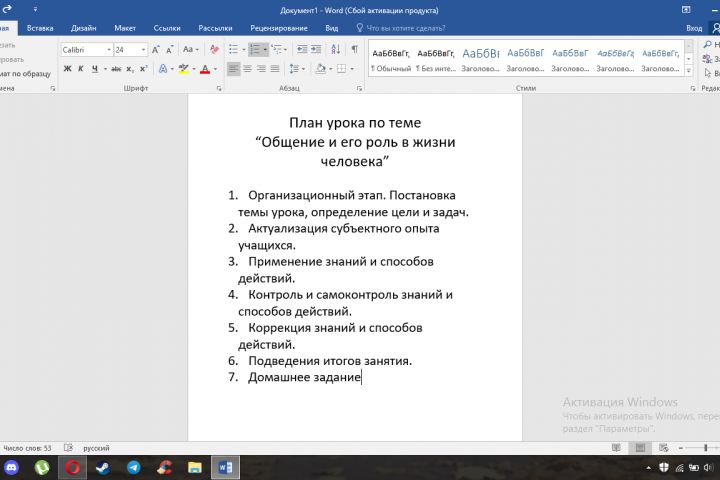This screenshot has width=720, height=480.
Task: Show paragraph marks with the pilcrow icon
Action: coord(354,49)
